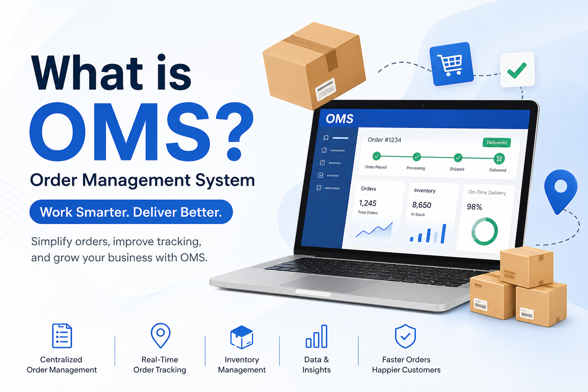This screenshot has height=392, width=588.
Task: Click the OMS logo in dashboard header
Action: coord(340,119)
